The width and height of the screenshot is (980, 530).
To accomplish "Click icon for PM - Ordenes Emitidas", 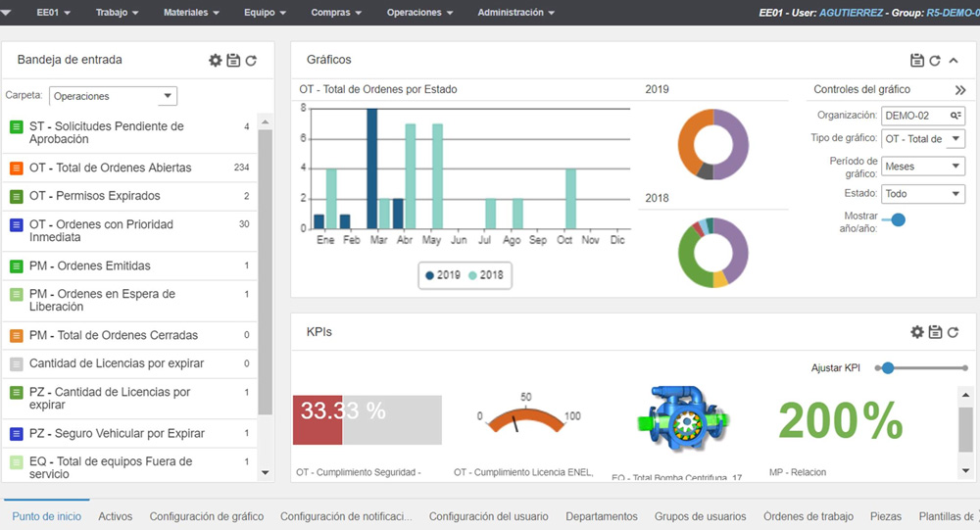I will coord(17,266).
